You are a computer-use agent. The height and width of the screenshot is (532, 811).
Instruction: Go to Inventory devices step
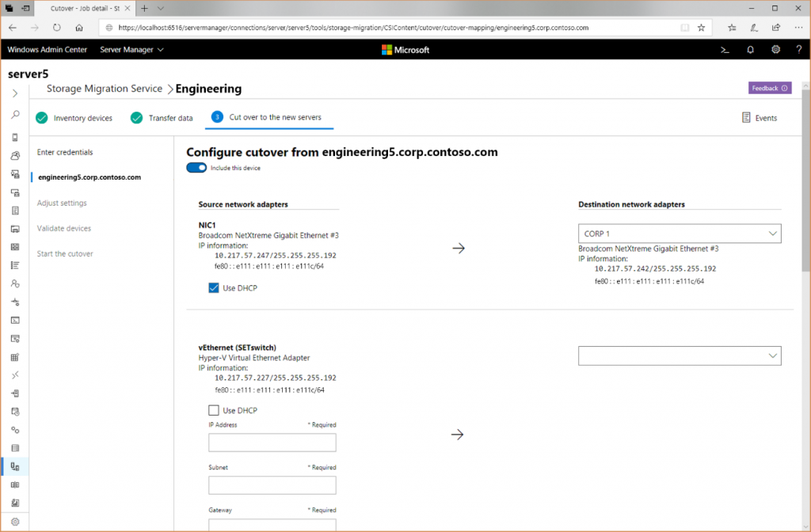point(74,118)
